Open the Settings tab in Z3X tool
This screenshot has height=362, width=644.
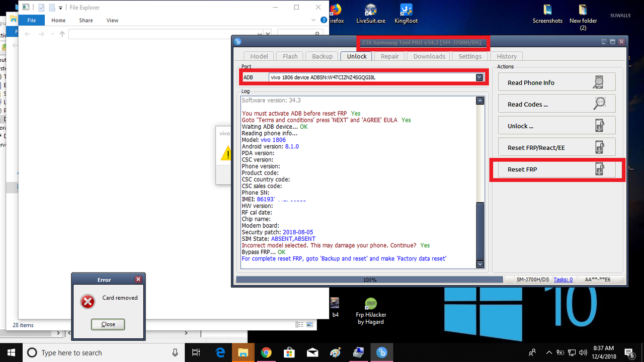(x=470, y=56)
